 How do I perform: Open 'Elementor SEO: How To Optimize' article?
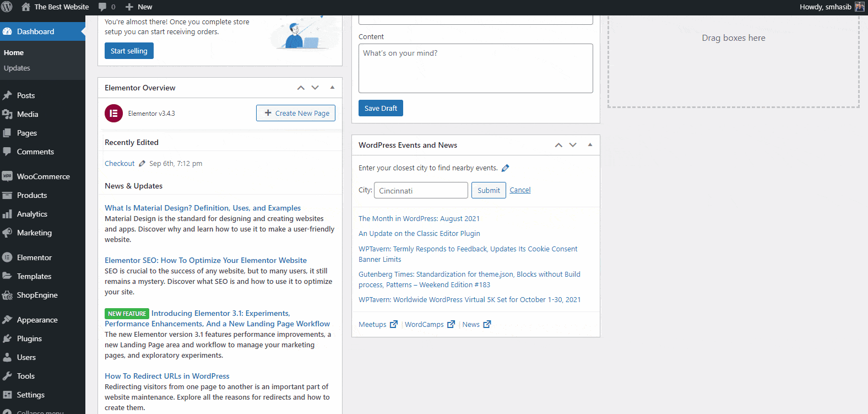[x=206, y=260]
